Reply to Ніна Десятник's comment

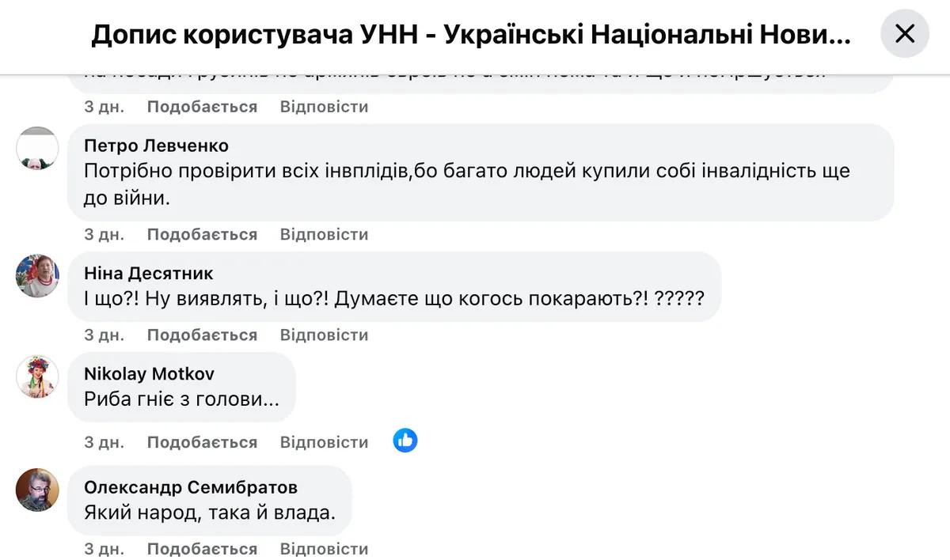click(x=324, y=335)
